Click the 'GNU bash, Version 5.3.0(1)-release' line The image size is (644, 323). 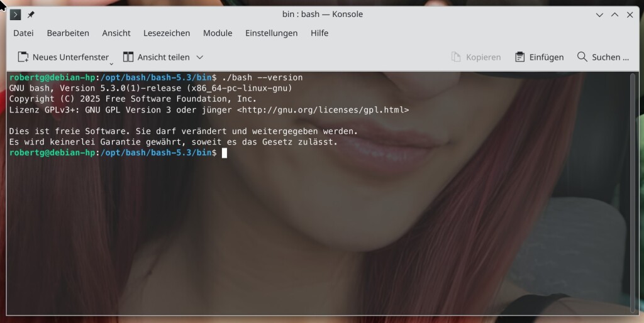(151, 88)
